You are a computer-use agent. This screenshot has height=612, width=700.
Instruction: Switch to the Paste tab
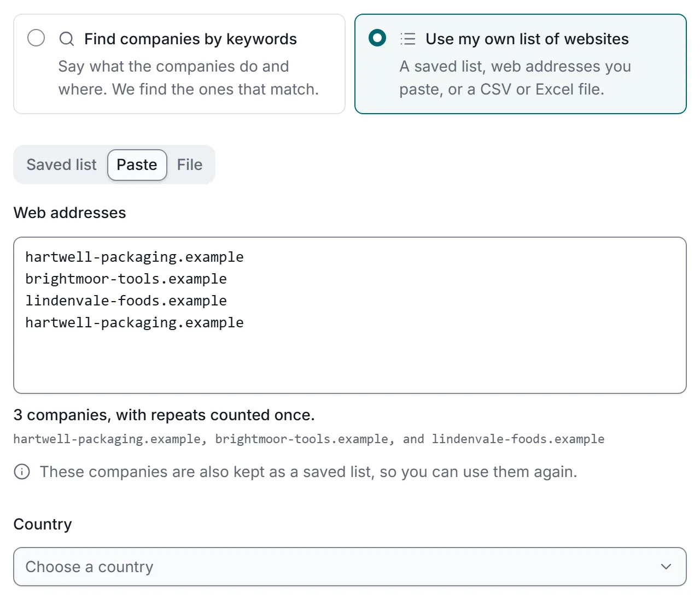(x=137, y=164)
